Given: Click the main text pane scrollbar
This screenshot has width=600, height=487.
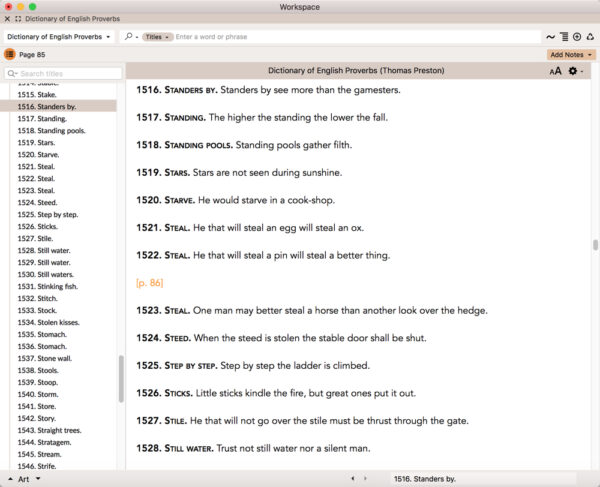Looking at the screenshot, I should 595,245.
